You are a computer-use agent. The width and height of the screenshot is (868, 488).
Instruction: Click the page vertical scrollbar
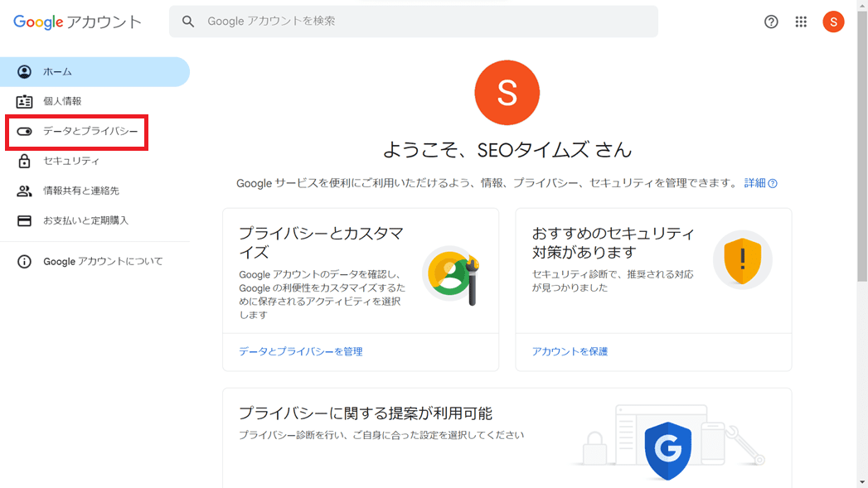pyautogui.click(x=862, y=147)
